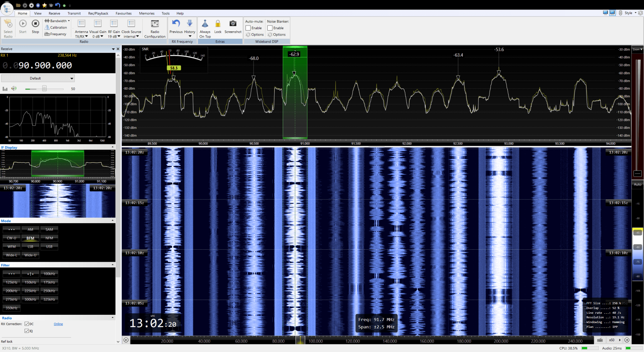Open the Rec/Playback ribbon tab
This screenshot has height=352, width=644.
pos(98,13)
